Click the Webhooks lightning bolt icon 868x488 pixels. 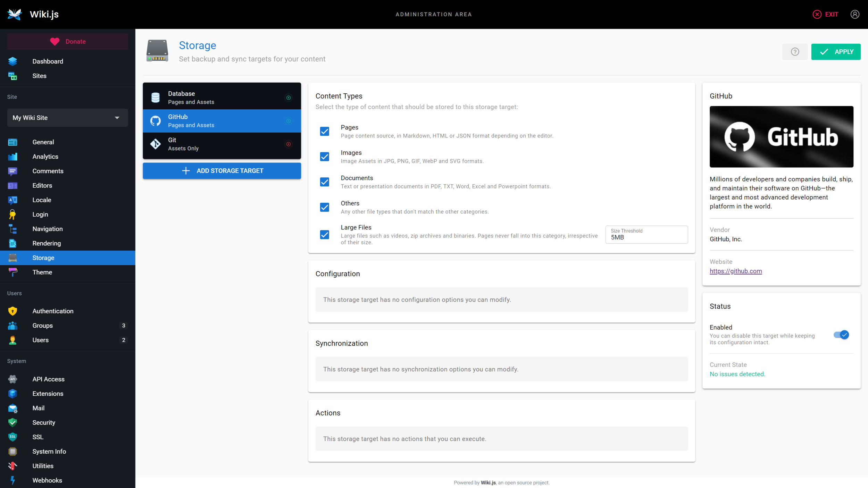[x=12, y=480]
